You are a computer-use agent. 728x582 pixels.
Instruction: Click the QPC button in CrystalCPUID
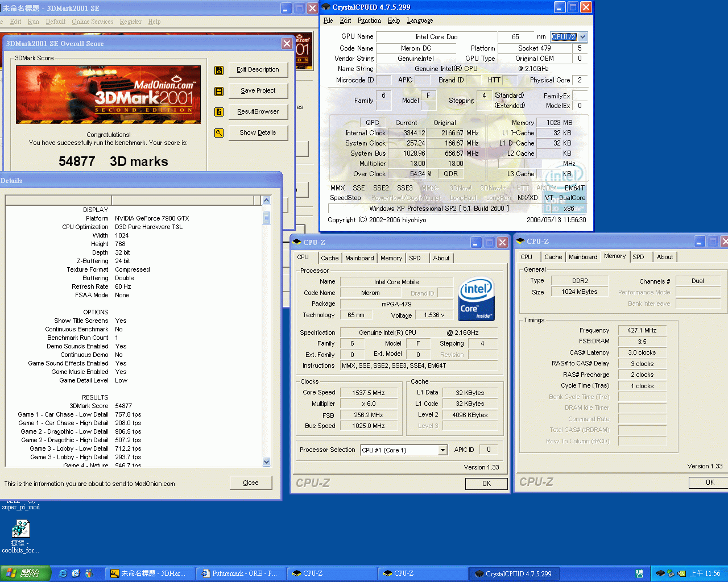[373, 123]
